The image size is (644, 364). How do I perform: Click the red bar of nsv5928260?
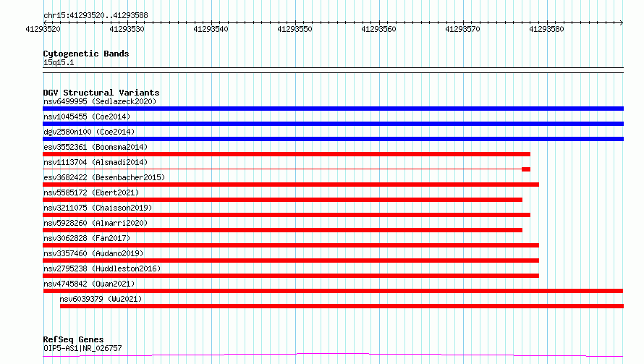tap(283, 230)
